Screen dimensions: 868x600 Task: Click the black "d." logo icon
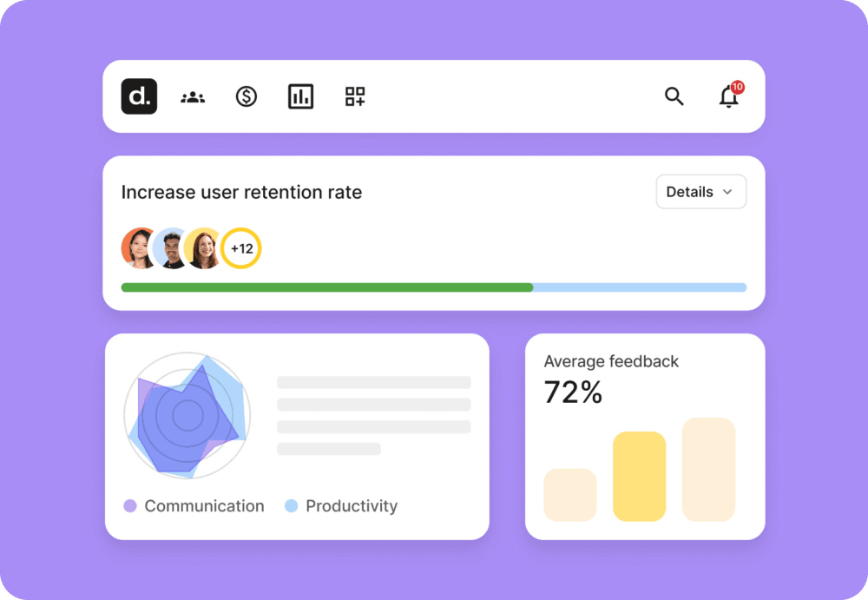[139, 96]
